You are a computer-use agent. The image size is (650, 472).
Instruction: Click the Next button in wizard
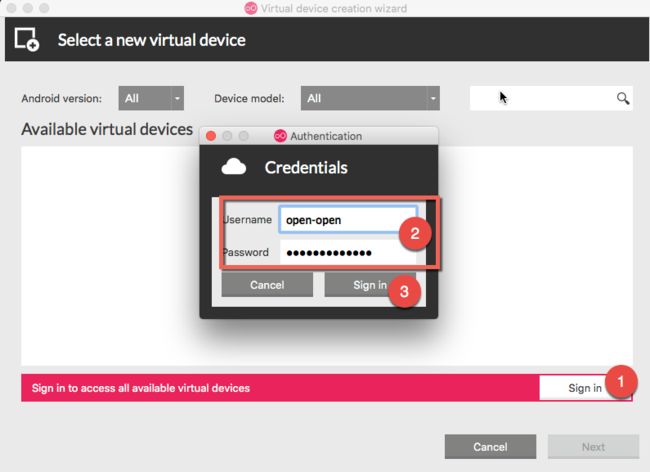tap(593, 447)
